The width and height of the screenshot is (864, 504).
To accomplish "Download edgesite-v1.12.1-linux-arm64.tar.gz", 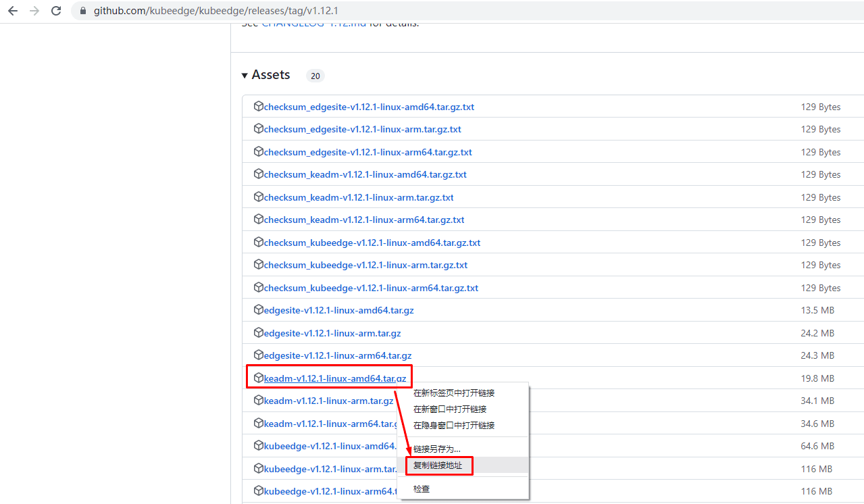I will (338, 355).
